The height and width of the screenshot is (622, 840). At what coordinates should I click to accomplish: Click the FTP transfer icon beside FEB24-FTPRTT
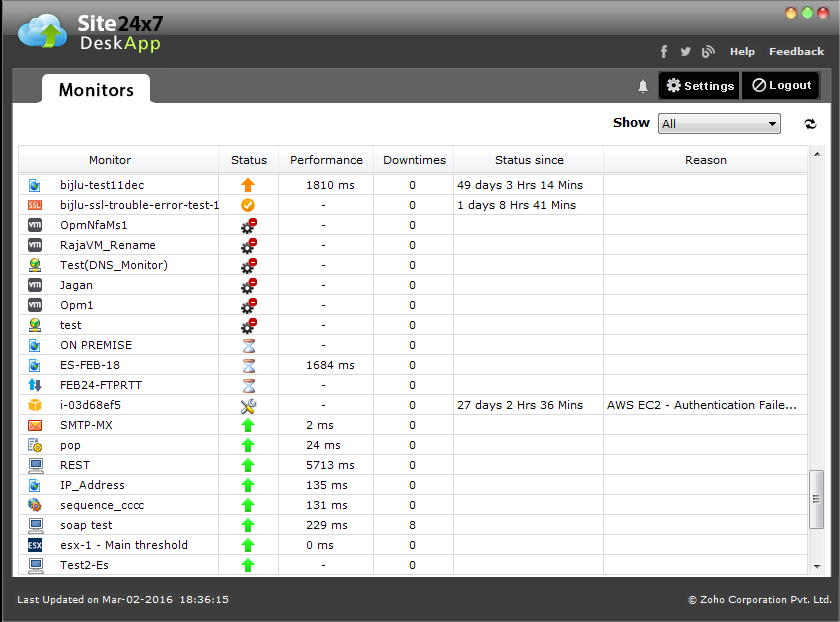click(35, 385)
